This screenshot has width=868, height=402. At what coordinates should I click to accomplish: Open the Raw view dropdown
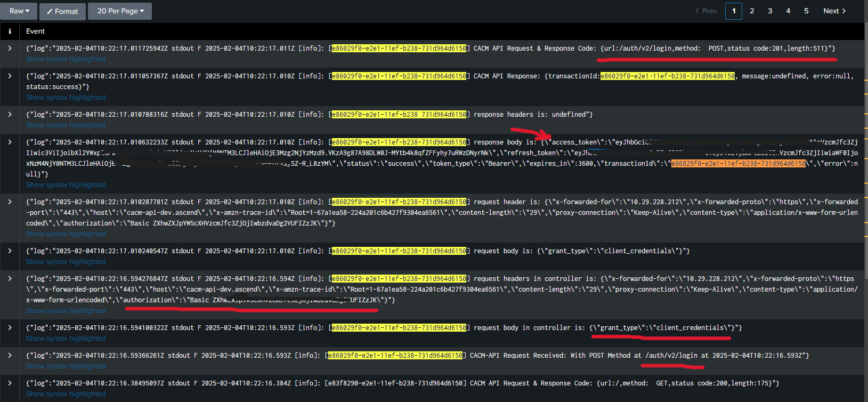click(x=19, y=11)
